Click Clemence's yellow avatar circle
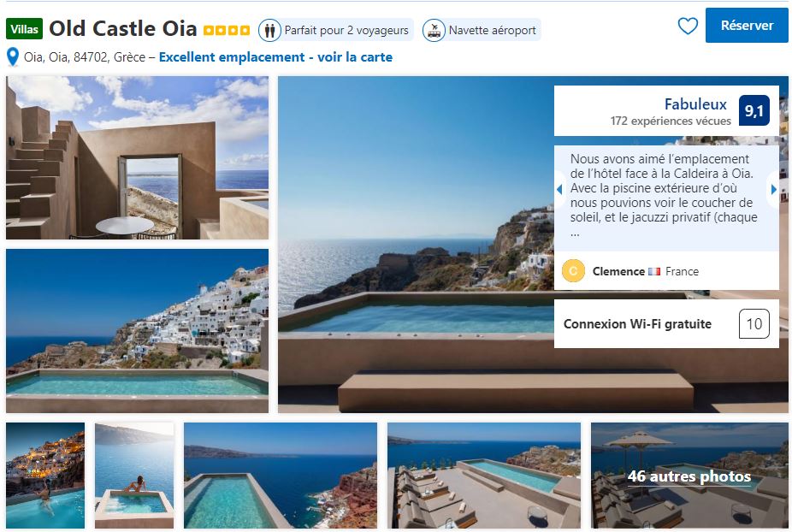This screenshot has width=792, height=532. coord(573,271)
